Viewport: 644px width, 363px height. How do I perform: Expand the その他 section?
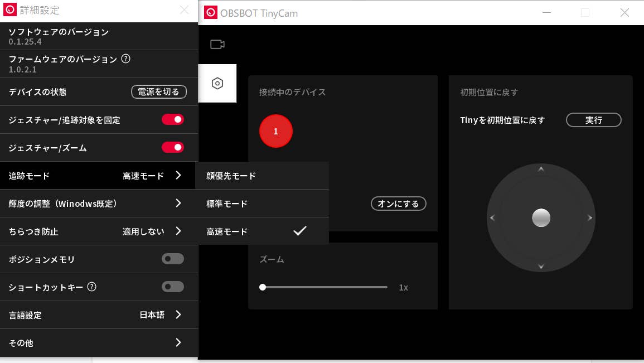(x=178, y=342)
